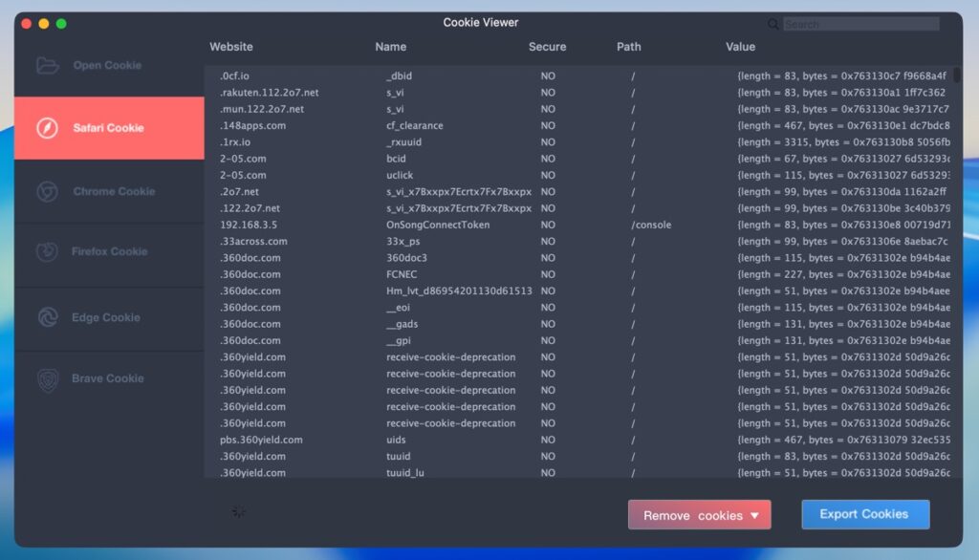Click the Brave shield icon in sidebar
This screenshot has height=560, width=979.
47,379
